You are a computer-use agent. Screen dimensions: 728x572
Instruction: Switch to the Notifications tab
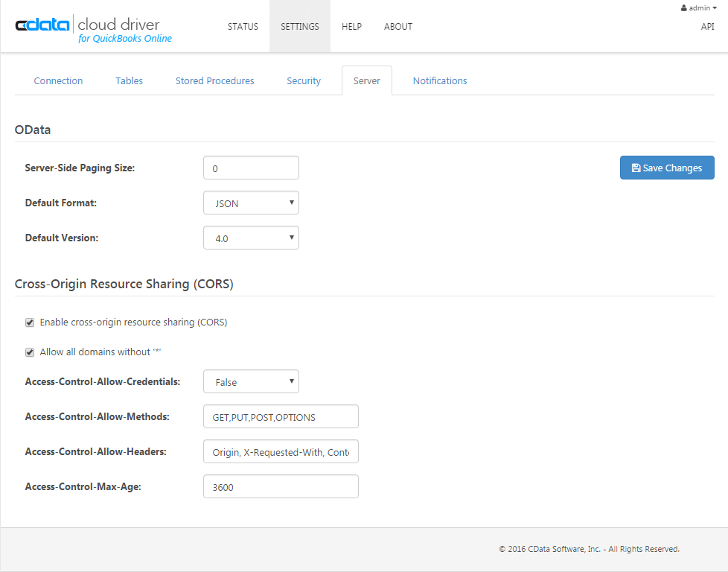(x=440, y=80)
